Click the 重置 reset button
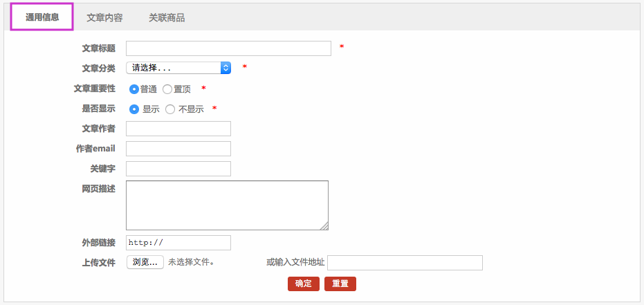This screenshot has height=305, width=644. coord(340,284)
